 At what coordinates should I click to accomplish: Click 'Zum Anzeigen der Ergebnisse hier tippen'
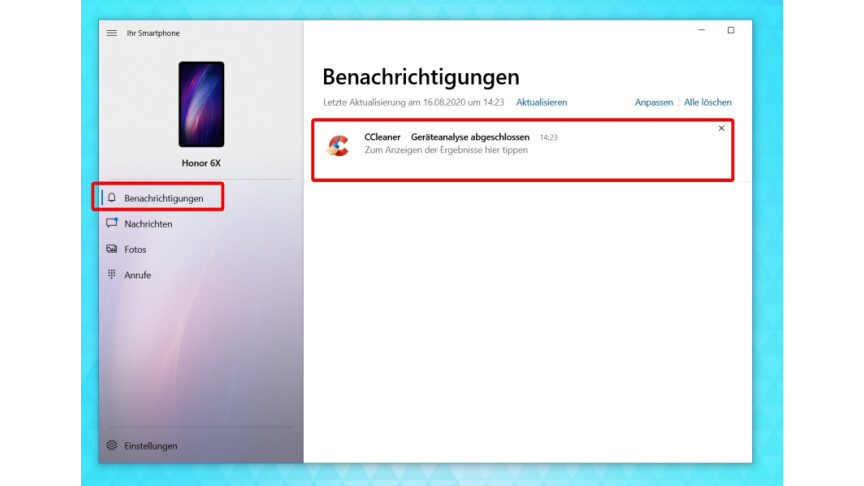446,150
